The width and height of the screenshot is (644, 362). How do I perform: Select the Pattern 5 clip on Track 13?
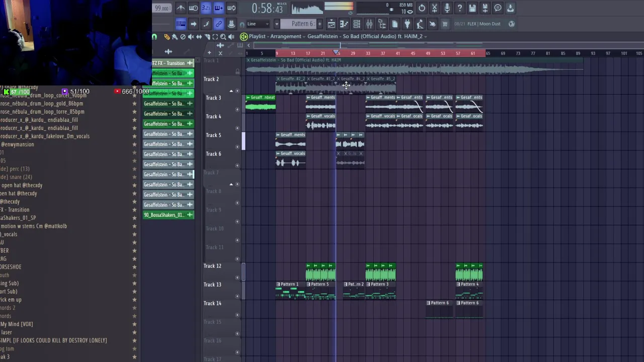[320, 291]
